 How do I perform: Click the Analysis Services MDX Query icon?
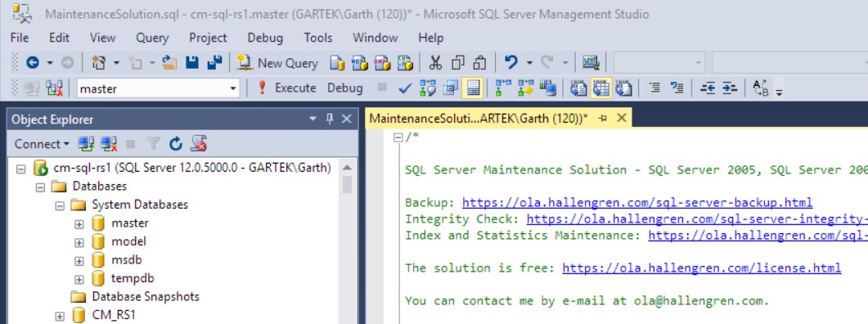click(360, 64)
